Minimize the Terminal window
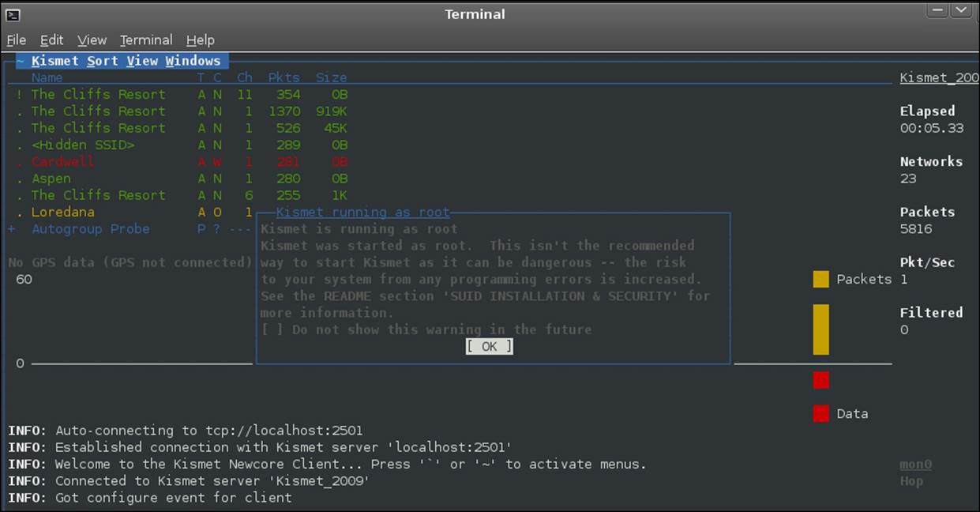This screenshot has width=980, height=512. 937,10
